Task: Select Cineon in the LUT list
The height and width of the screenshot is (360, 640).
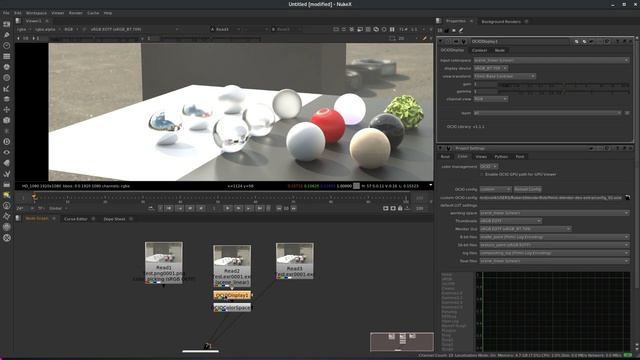Action: (448, 289)
